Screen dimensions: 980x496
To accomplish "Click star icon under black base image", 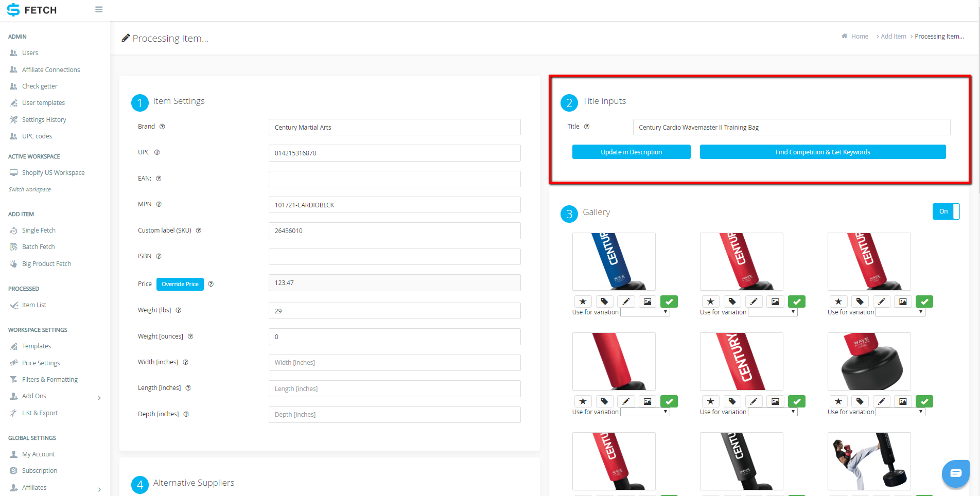I will point(838,401).
